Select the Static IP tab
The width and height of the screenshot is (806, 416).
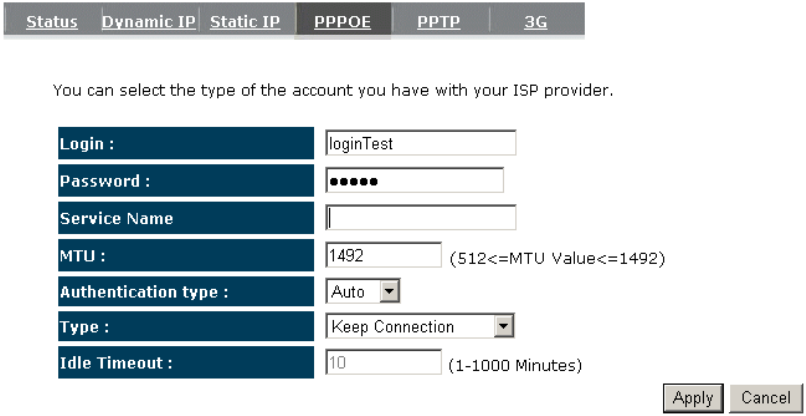(245, 22)
